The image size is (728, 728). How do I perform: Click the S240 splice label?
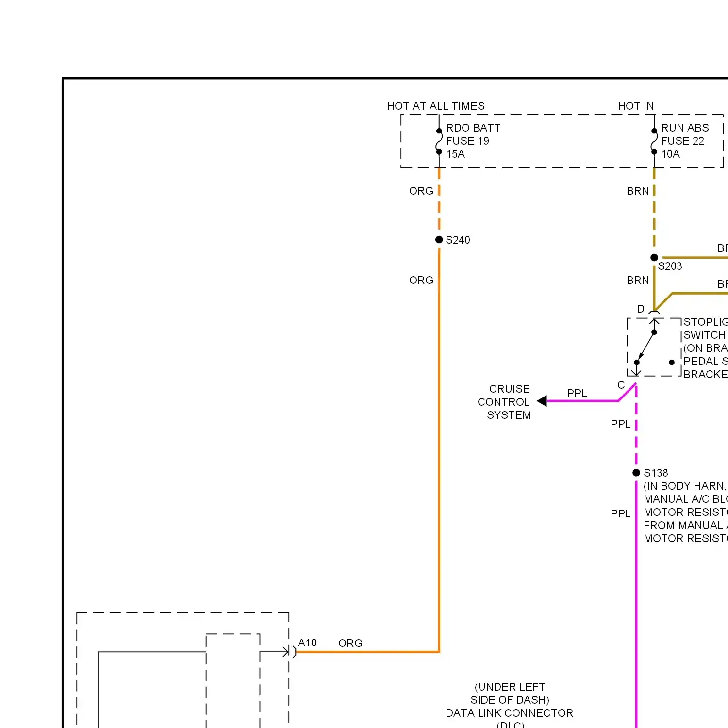point(458,240)
